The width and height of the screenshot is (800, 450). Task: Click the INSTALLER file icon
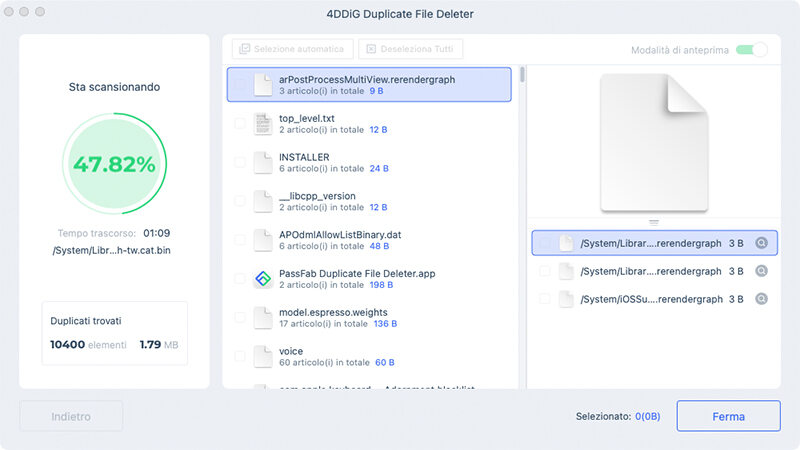262,163
